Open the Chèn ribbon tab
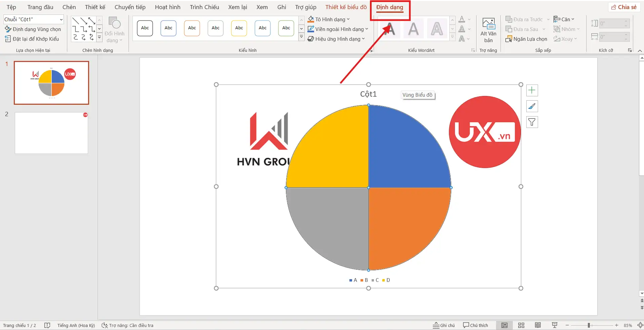Image resolution: width=644 pixels, height=330 pixels. click(69, 7)
